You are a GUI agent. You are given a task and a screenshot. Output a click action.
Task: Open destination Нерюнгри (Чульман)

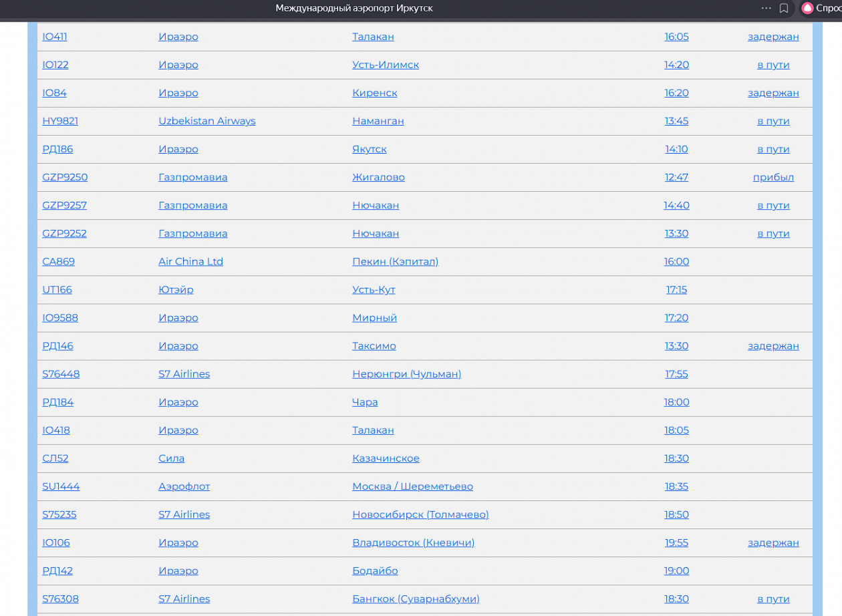tap(406, 374)
